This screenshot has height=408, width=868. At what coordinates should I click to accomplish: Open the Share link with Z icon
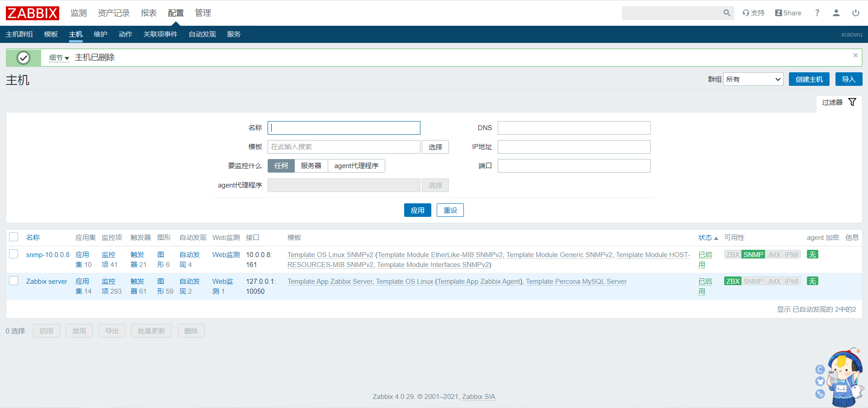(x=788, y=13)
